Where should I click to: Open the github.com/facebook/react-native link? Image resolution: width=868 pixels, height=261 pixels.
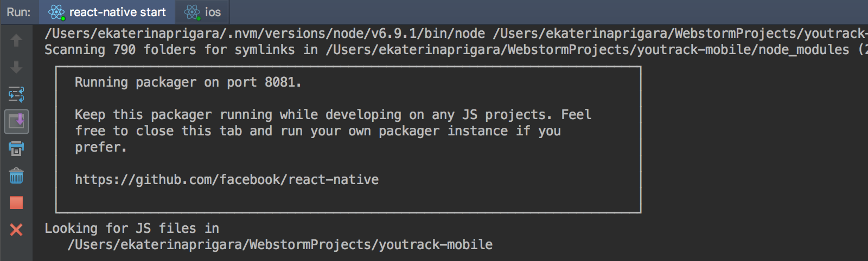[x=227, y=180]
